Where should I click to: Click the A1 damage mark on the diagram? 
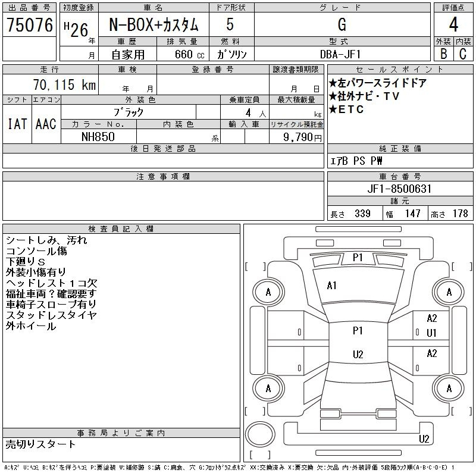coord(332,286)
